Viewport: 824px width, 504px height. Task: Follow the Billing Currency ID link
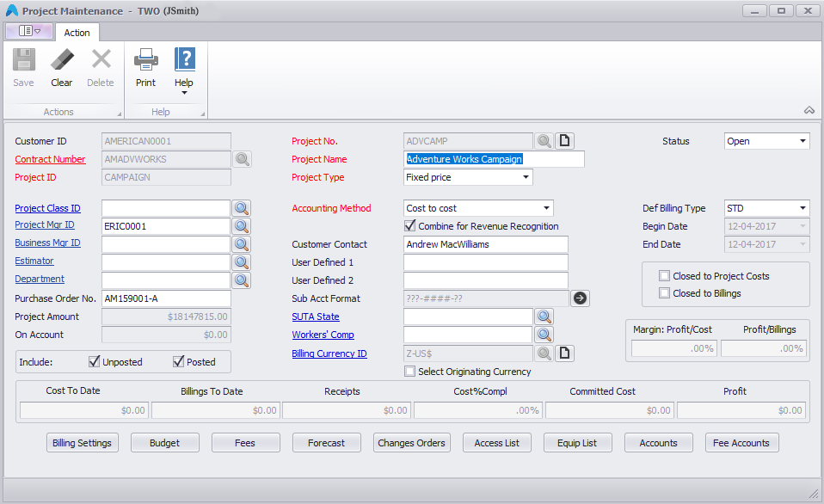pos(329,353)
